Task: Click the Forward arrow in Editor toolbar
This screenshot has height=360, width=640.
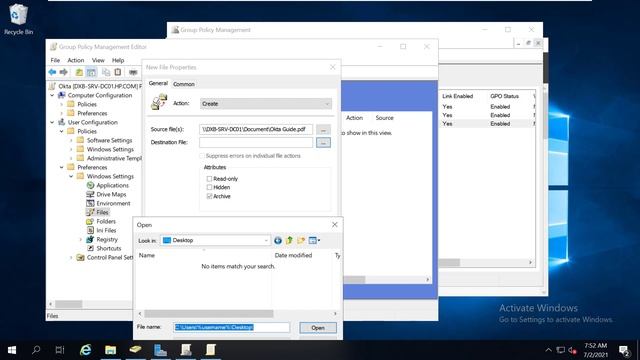Action: (64, 72)
